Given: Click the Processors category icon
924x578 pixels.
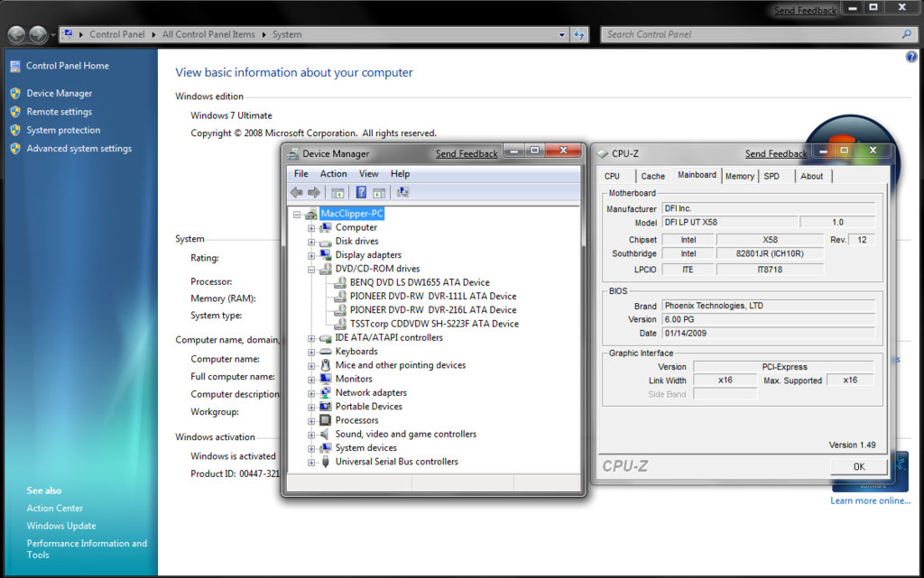Looking at the screenshot, I should tap(325, 420).
